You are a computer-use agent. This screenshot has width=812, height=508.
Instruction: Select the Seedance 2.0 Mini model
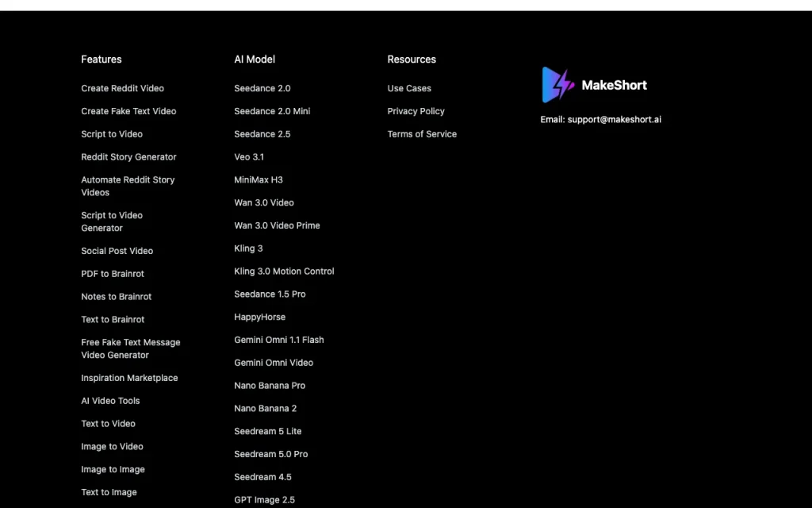[x=272, y=111]
